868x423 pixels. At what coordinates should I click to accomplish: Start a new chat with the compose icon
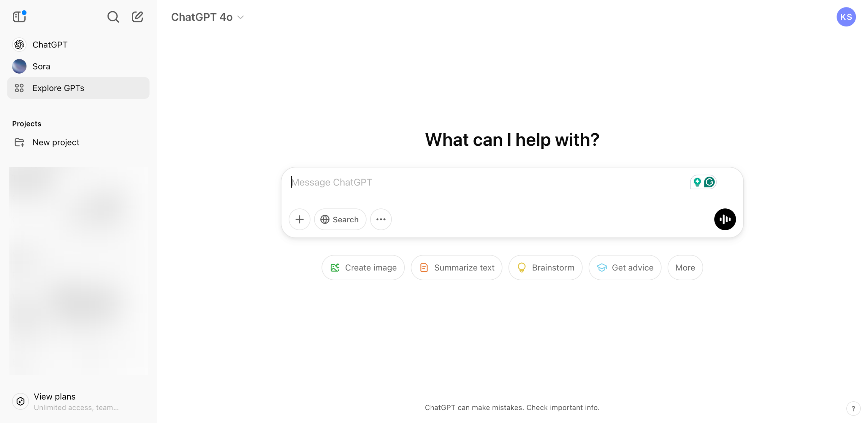pyautogui.click(x=137, y=17)
